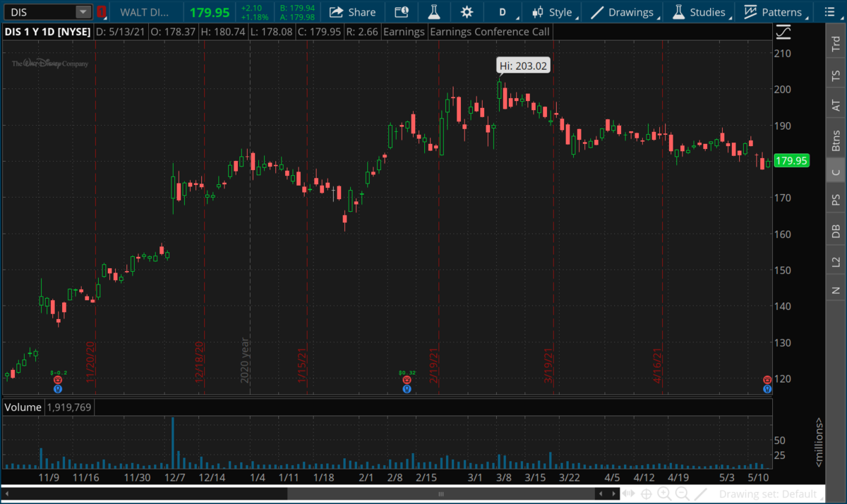
Task: Open the D timeframe selector
Action: 505,12
